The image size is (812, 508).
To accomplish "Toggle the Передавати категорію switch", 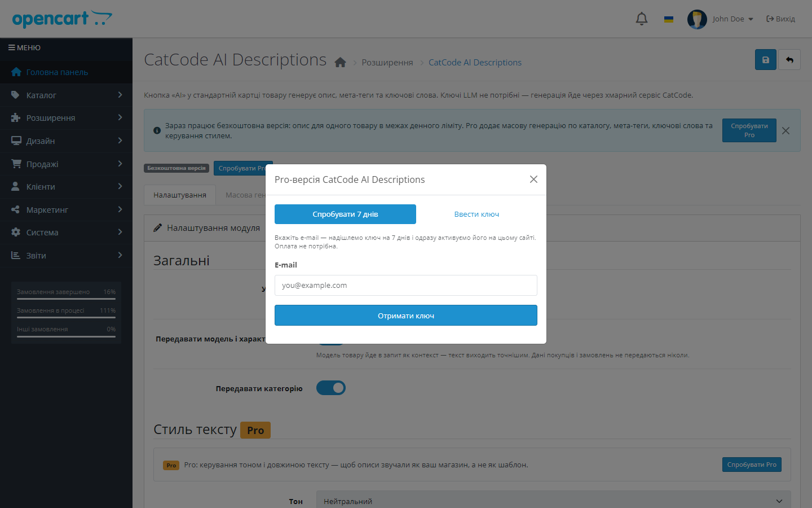I will 331,388.
